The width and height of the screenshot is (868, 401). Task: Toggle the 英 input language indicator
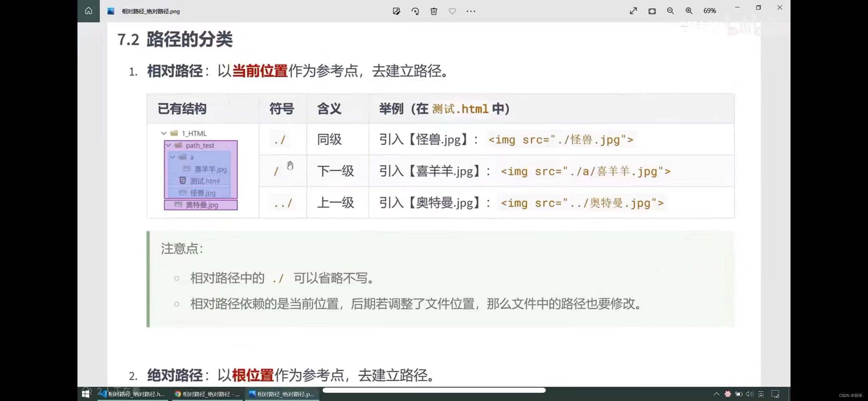[x=761, y=394]
